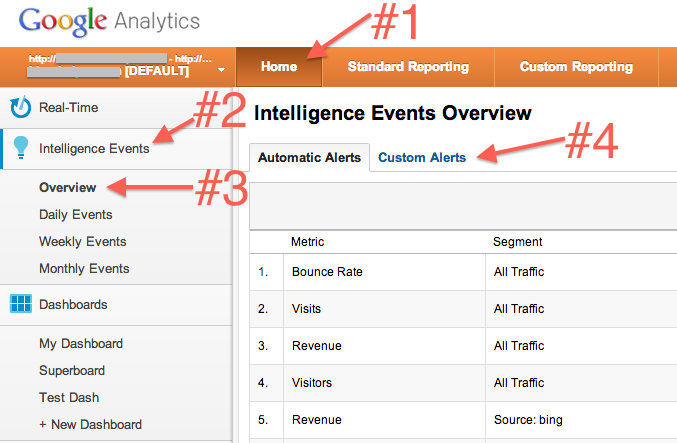The height and width of the screenshot is (443, 677).
Task: Click All Traffic segment in row 3
Action: [519, 346]
